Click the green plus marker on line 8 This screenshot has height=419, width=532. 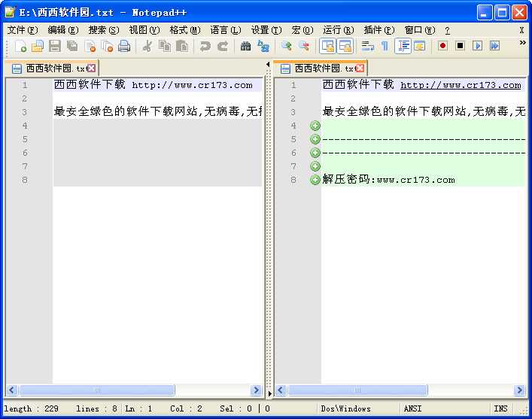pyautogui.click(x=315, y=180)
